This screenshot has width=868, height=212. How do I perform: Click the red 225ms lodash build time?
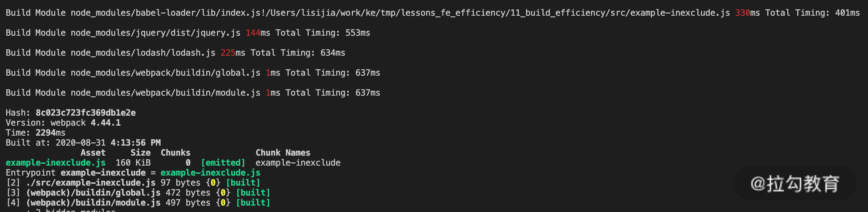228,53
